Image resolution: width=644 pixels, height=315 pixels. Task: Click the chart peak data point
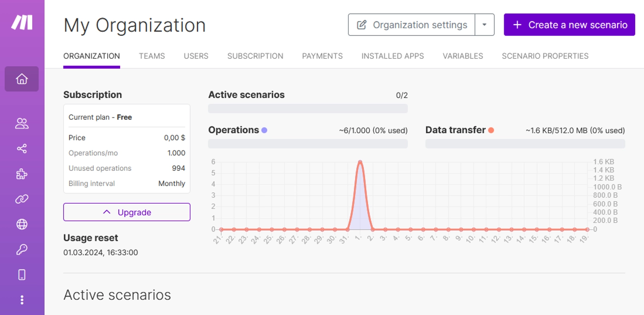click(360, 162)
